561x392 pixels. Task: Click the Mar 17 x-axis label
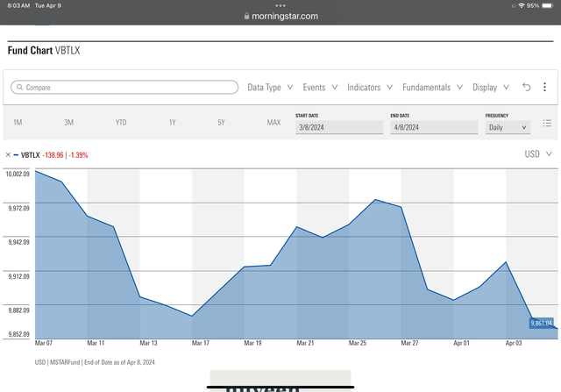pyautogui.click(x=201, y=343)
